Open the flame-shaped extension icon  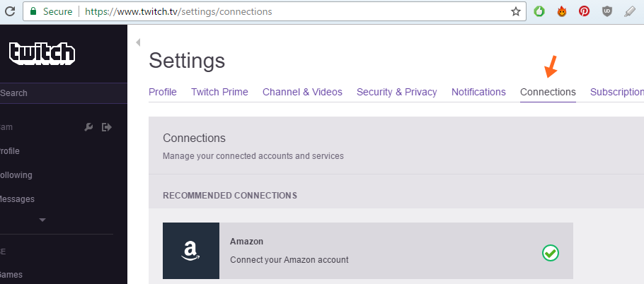(x=561, y=11)
